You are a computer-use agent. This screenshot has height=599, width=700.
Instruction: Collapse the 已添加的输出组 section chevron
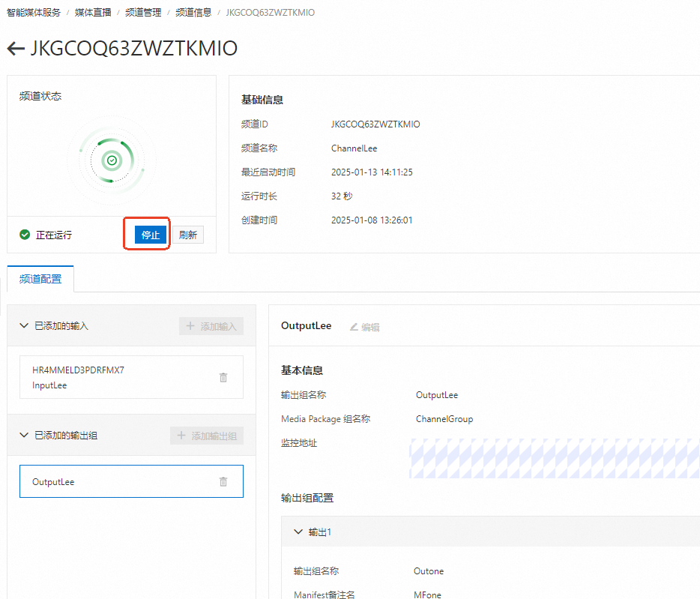point(24,435)
